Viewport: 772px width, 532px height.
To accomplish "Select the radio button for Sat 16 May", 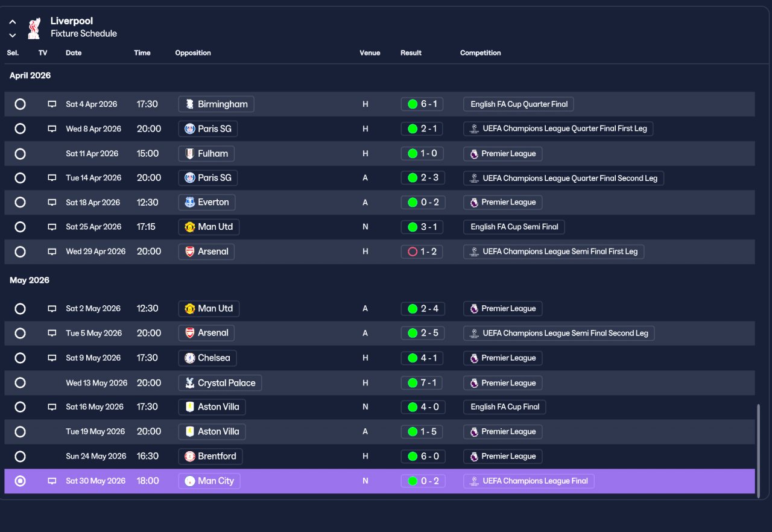I will (20, 407).
